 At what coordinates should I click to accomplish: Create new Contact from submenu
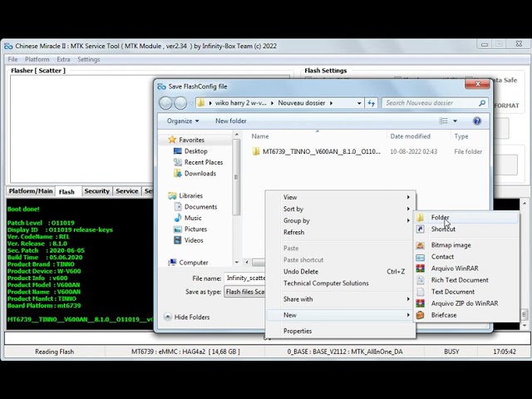(466, 257)
